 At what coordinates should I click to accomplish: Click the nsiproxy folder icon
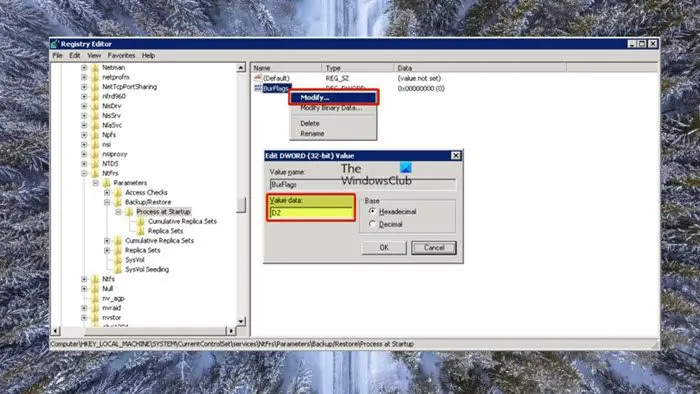pyautogui.click(x=95, y=154)
